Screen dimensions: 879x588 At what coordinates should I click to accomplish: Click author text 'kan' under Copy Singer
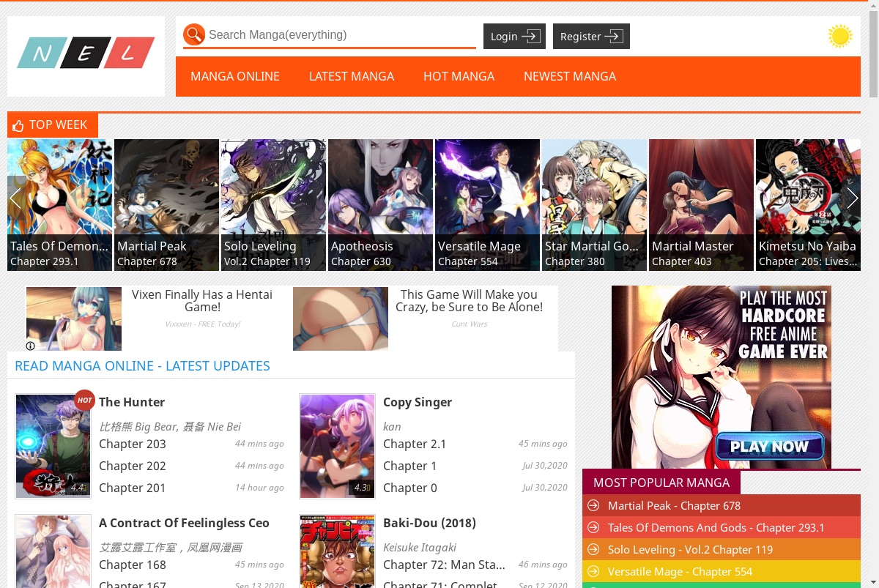point(392,426)
